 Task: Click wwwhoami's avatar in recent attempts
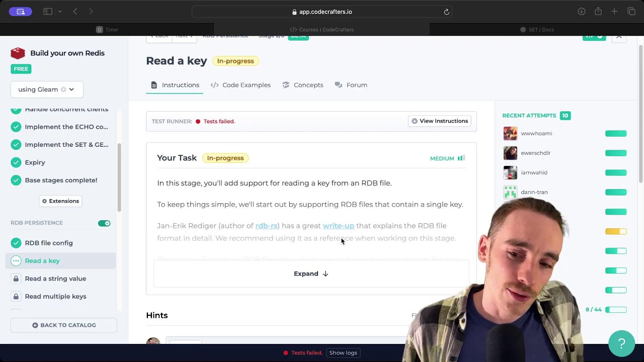(510, 133)
